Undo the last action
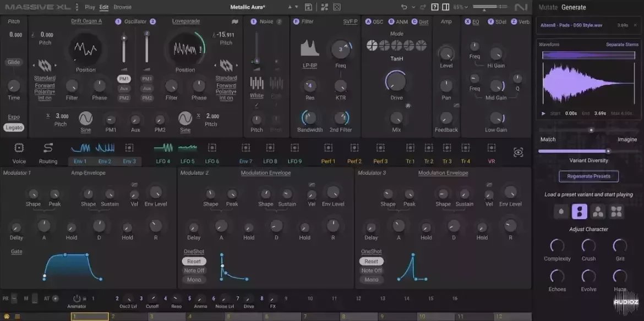This screenshot has width=644, height=321. (403, 7)
